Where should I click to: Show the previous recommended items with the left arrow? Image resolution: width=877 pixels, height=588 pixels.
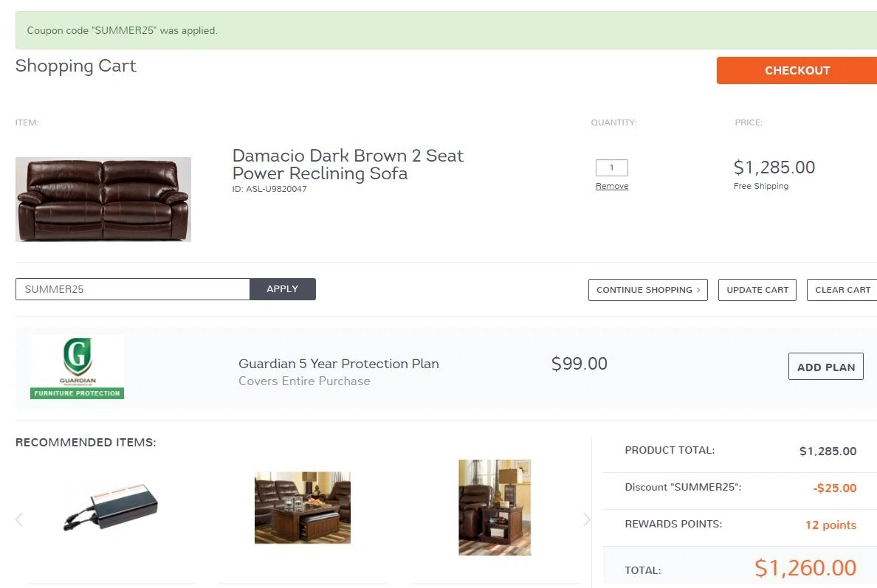(20, 520)
